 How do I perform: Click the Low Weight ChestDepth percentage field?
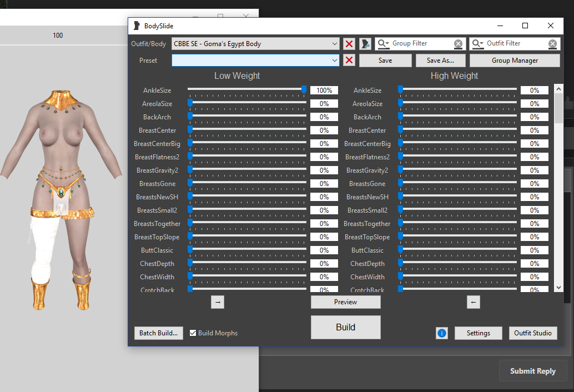click(324, 264)
